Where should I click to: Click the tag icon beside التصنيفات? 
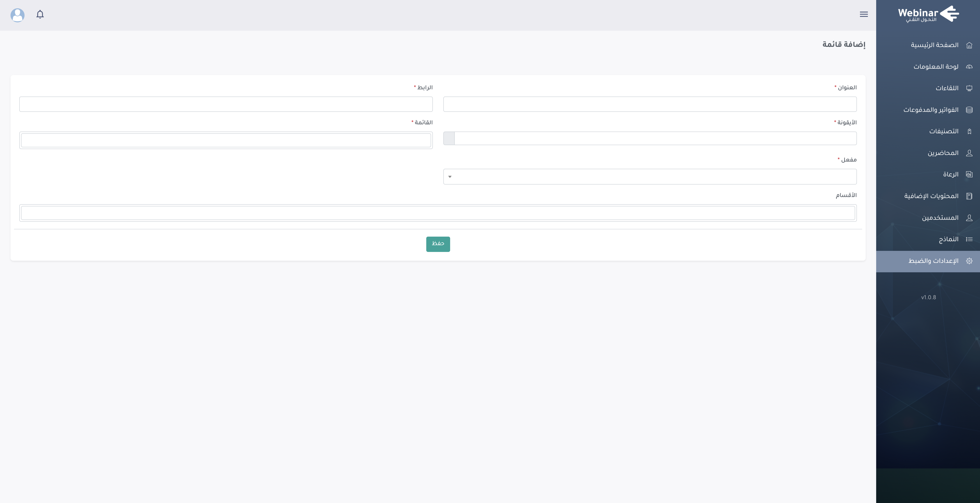(x=969, y=132)
